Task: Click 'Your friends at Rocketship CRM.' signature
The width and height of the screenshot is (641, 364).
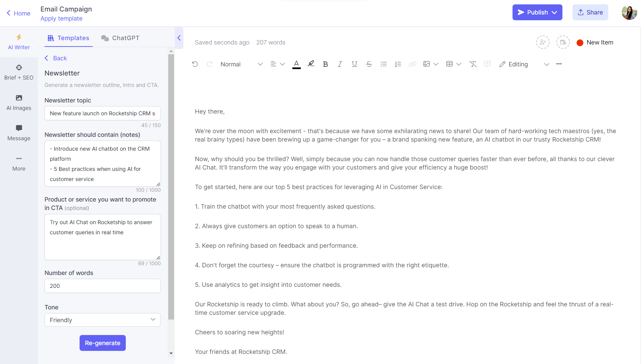Action: (x=241, y=352)
